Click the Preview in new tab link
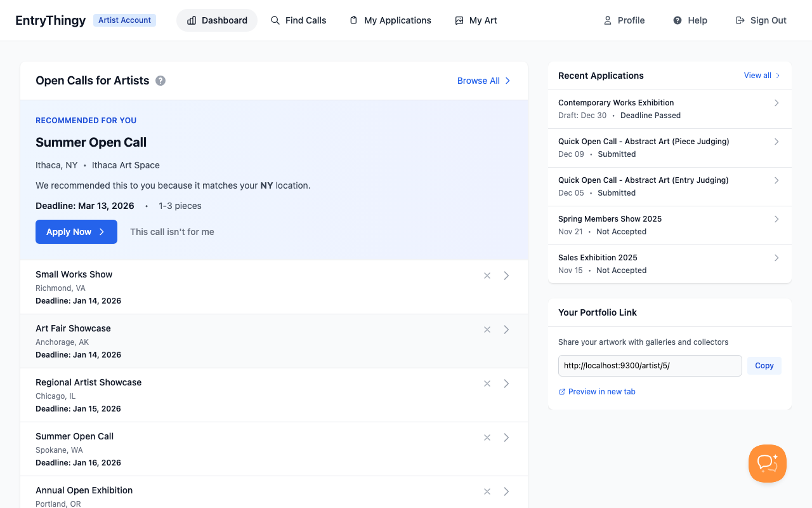This screenshot has width=812, height=508. 597,391
